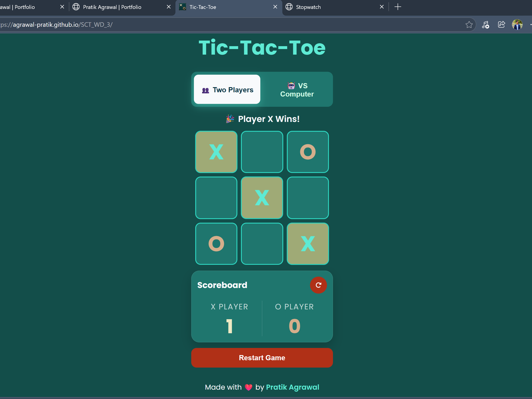The height and width of the screenshot is (399, 532).
Task: Click the Restart Game button
Action: coord(262,358)
